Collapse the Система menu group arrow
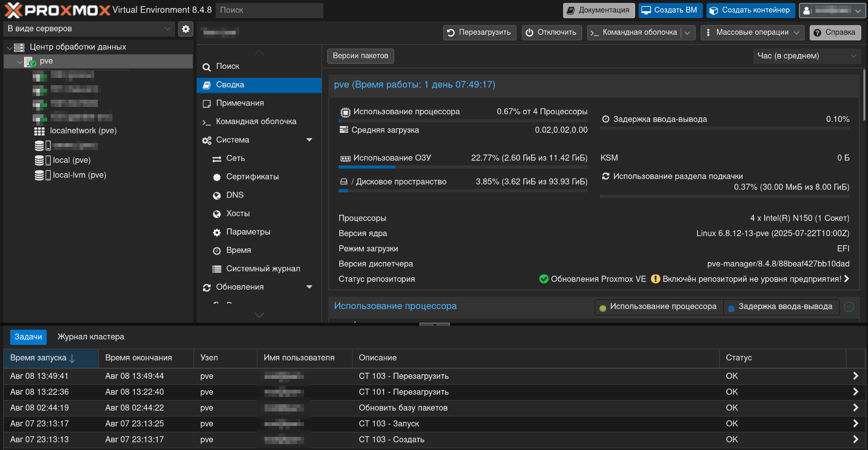Screen dimensions: 868x450 (309, 140)
